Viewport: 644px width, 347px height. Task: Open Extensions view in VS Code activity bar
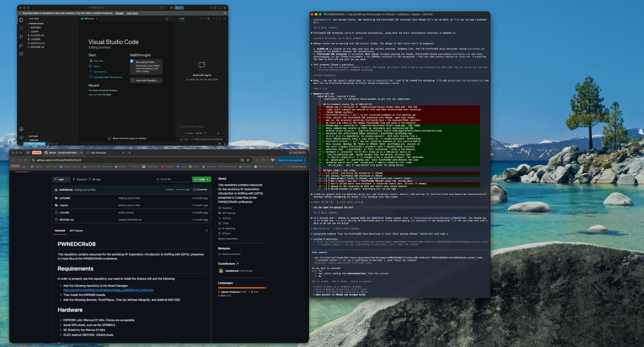21,54
